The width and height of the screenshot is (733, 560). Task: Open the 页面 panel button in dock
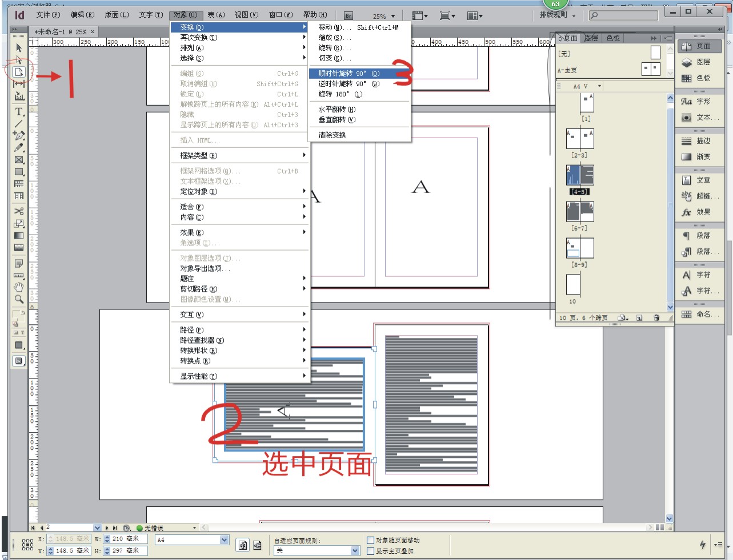click(x=700, y=46)
